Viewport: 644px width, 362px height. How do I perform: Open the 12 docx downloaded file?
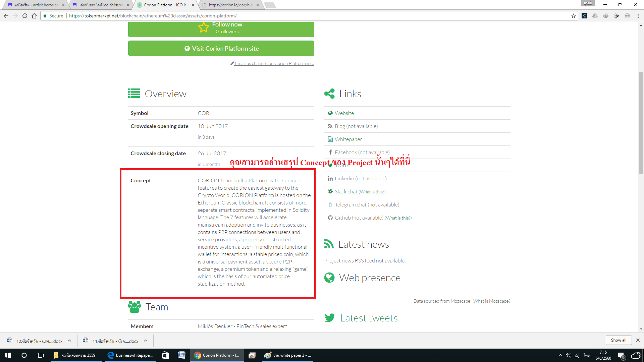point(35,341)
